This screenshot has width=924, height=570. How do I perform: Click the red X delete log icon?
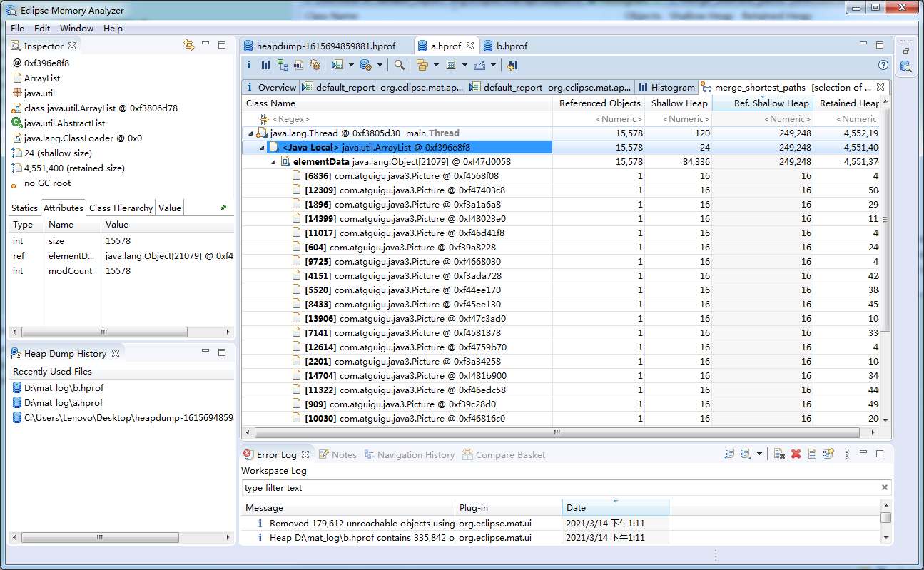pos(796,454)
